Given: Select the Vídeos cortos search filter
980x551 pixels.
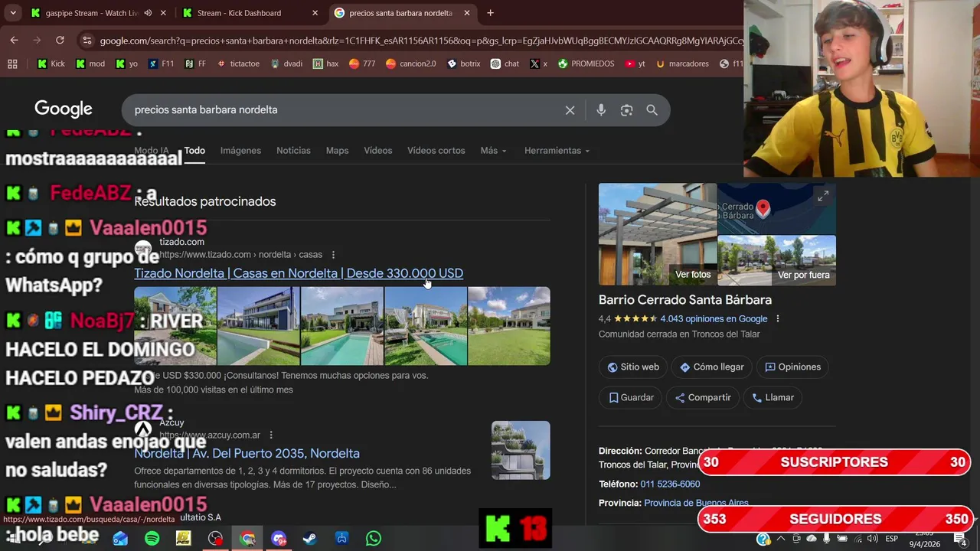Looking at the screenshot, I should (436, 151).
